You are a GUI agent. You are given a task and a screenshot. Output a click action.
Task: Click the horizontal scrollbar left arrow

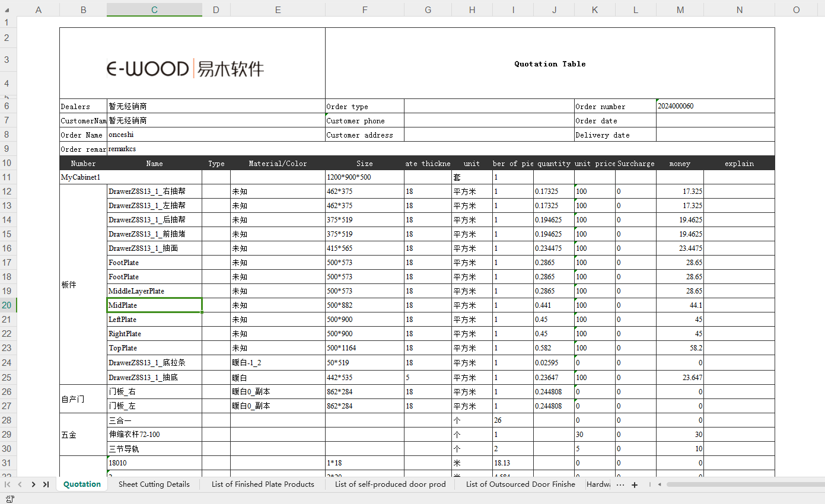click(658, 484)
